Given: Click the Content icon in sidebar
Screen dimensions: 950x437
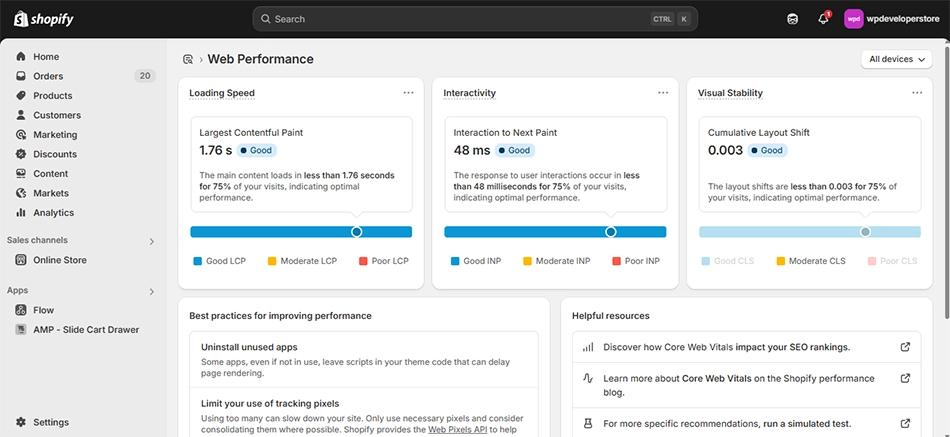Looking at the screenshot, I should (21, 173).
